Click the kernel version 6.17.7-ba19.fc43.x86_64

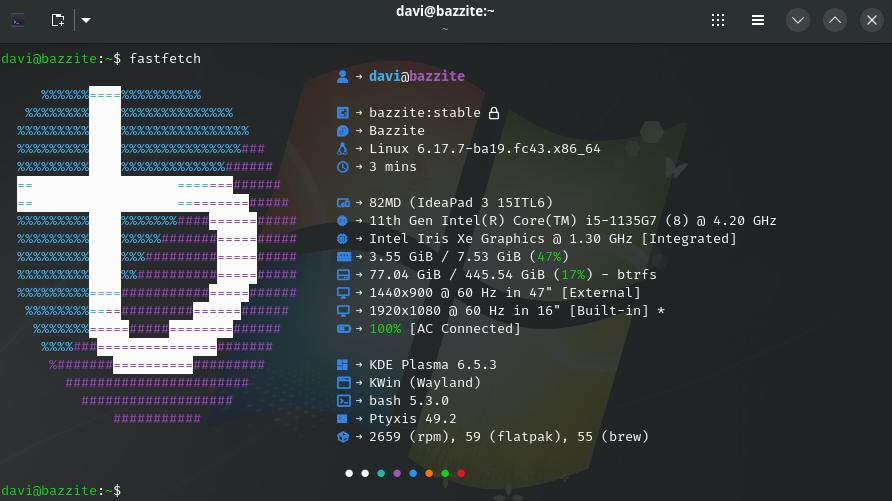(x=509, y=149)
